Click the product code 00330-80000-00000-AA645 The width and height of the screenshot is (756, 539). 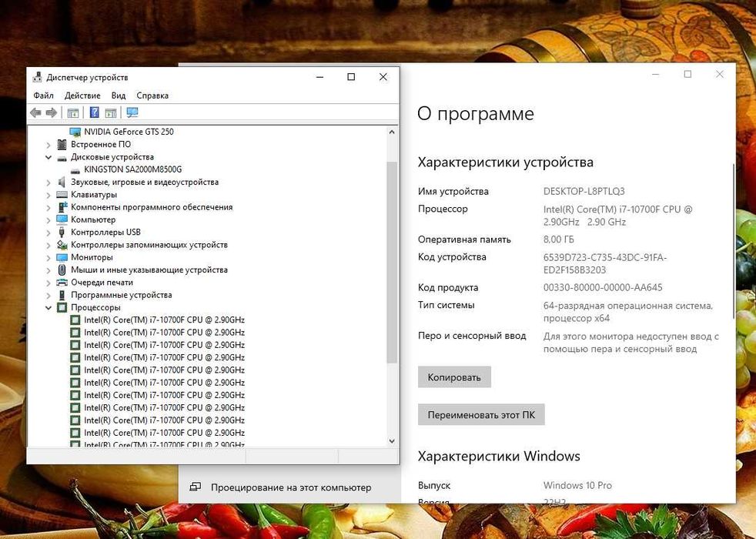pos(603,288)
